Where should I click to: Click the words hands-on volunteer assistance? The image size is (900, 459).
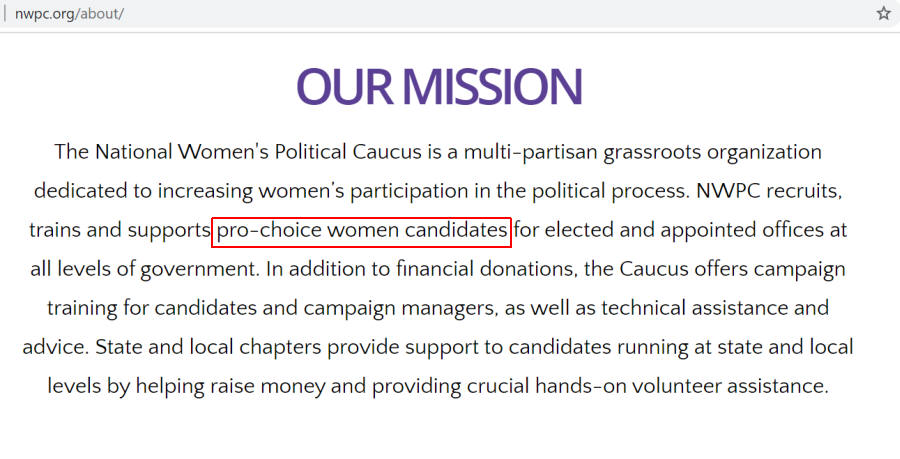682,386
